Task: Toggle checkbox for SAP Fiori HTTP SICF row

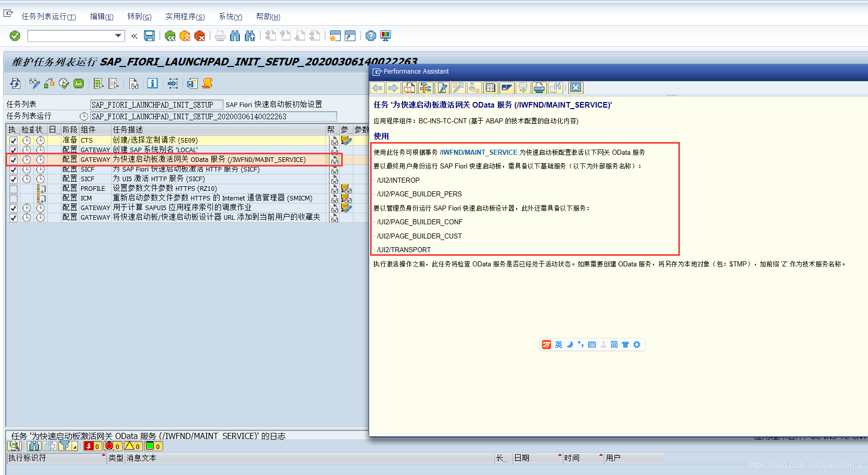Action: coord(13,169)
